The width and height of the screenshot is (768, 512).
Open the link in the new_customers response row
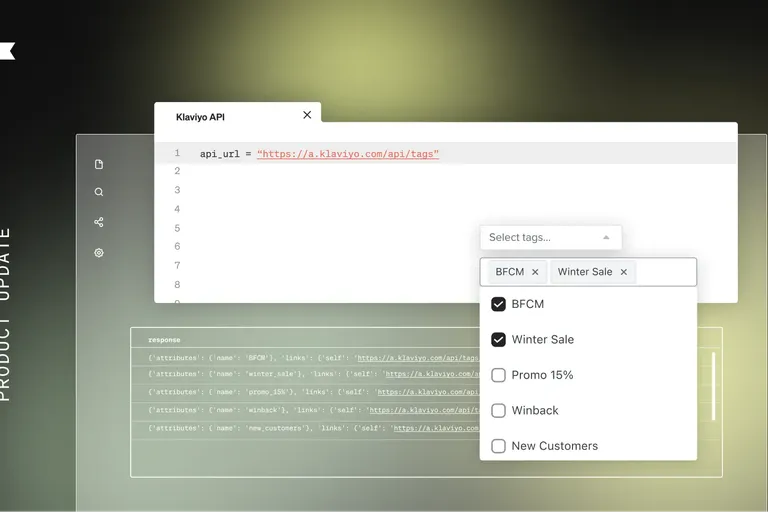436,428
